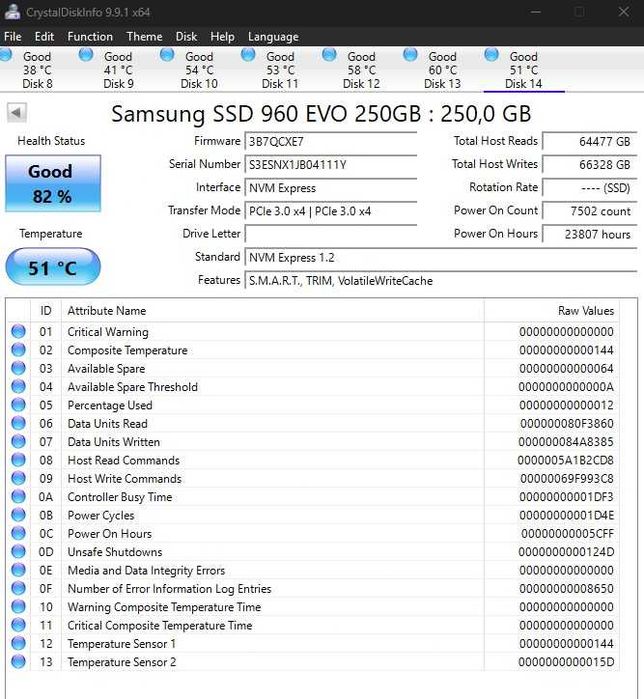Click the Power On Hours value 23807 hours
Viewport: 644px width, 699px height.
click(590, 234)
